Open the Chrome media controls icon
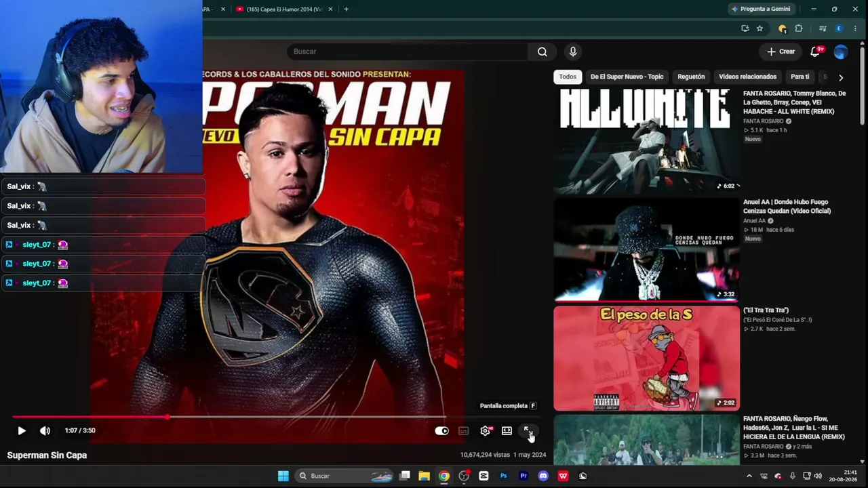The height and width of the screenshot is (488, 868). [823, 28]
